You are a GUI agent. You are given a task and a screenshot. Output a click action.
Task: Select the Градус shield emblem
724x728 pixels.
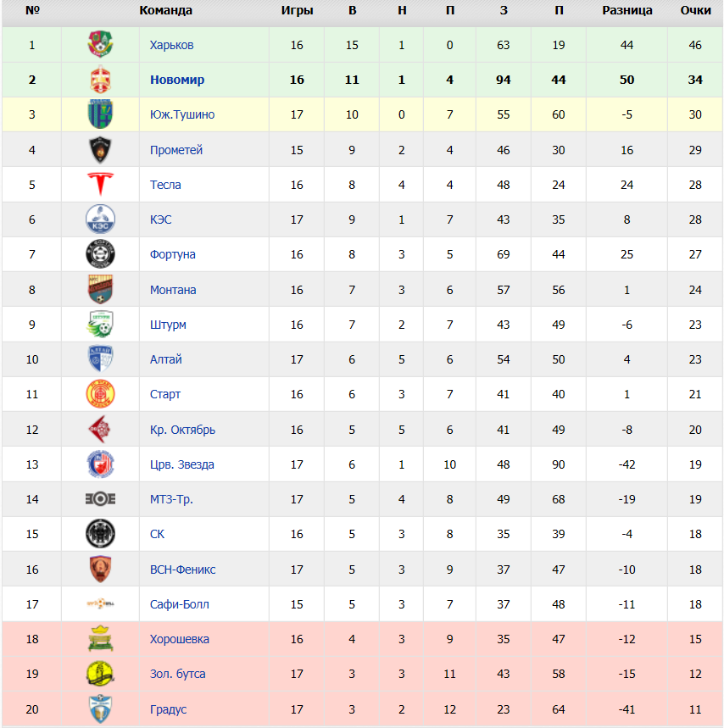tap(100, 709)
